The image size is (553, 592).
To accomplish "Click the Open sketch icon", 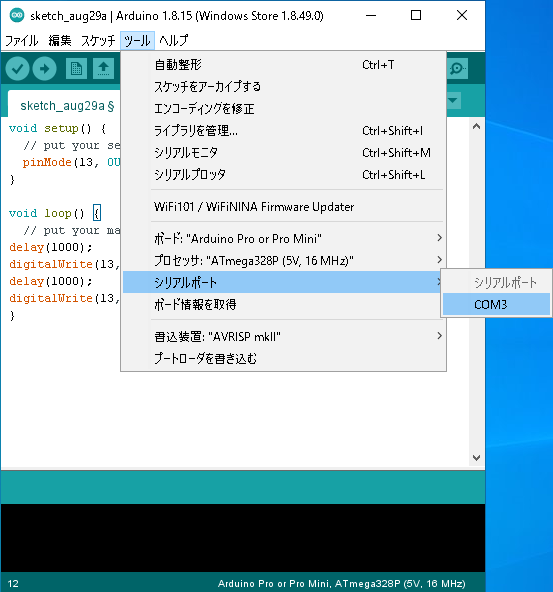I will (x=103, y=69).
